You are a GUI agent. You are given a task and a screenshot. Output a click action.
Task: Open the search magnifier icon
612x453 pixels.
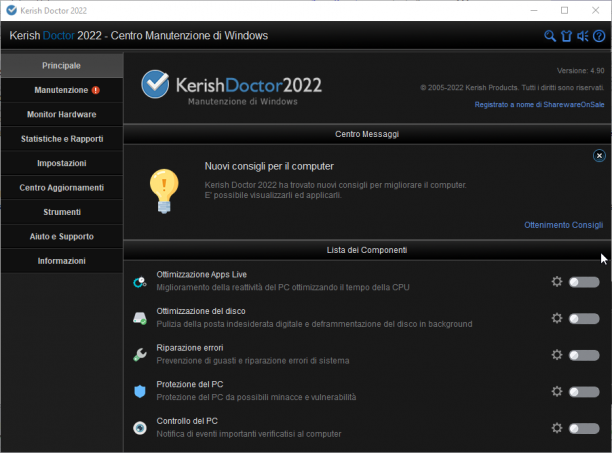[x=550, y=36]
